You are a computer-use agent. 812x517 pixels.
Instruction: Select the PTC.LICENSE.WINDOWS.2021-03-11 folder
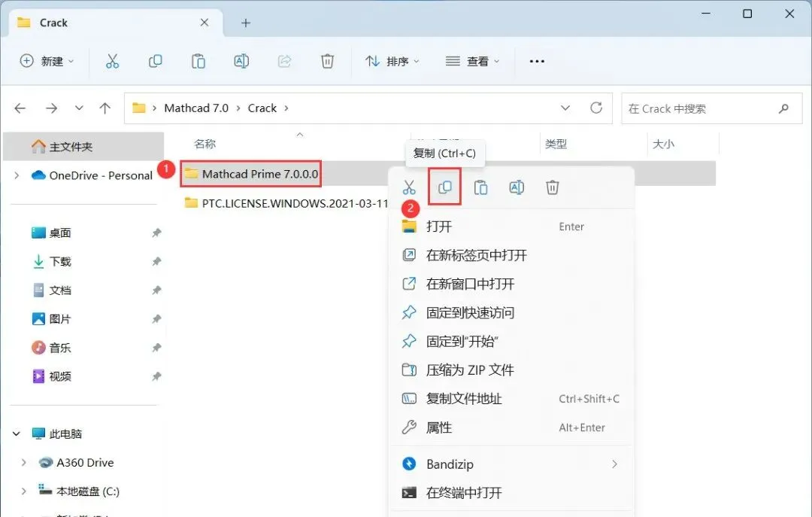click(x=286, y=203)
